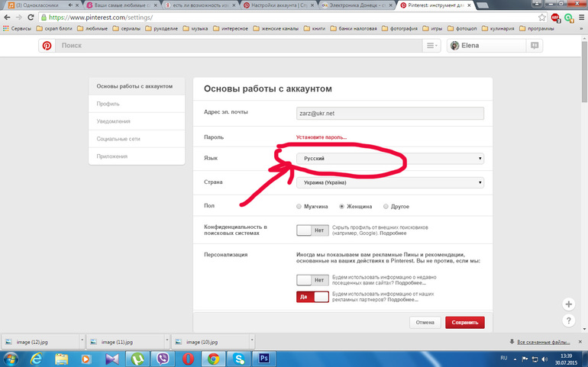Click the plus button at bottom right
This screenshot has height=367, width=588.
click(568, 304)
